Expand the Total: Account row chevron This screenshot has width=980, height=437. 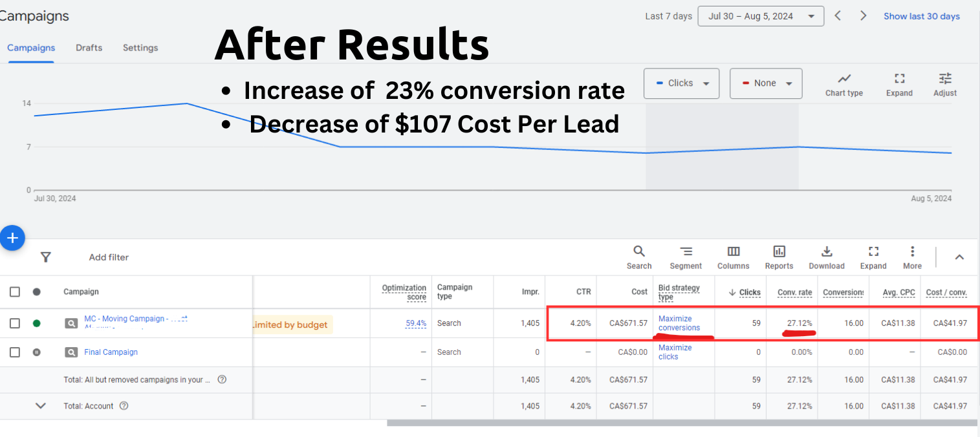[41, 406]
